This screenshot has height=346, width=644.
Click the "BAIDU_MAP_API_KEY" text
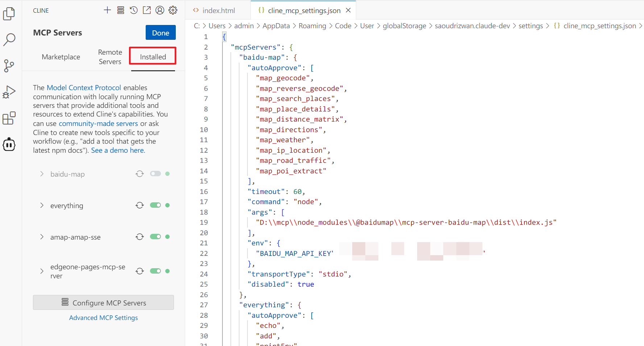(295, 253)
